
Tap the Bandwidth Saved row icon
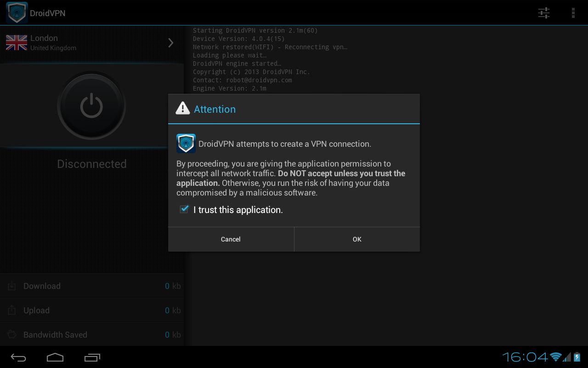11,335
